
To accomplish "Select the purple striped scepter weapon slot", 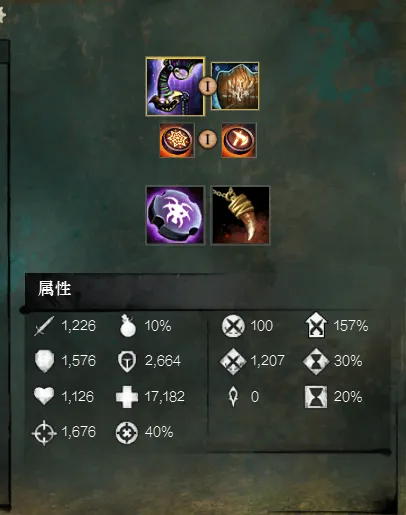I will 175,86.
